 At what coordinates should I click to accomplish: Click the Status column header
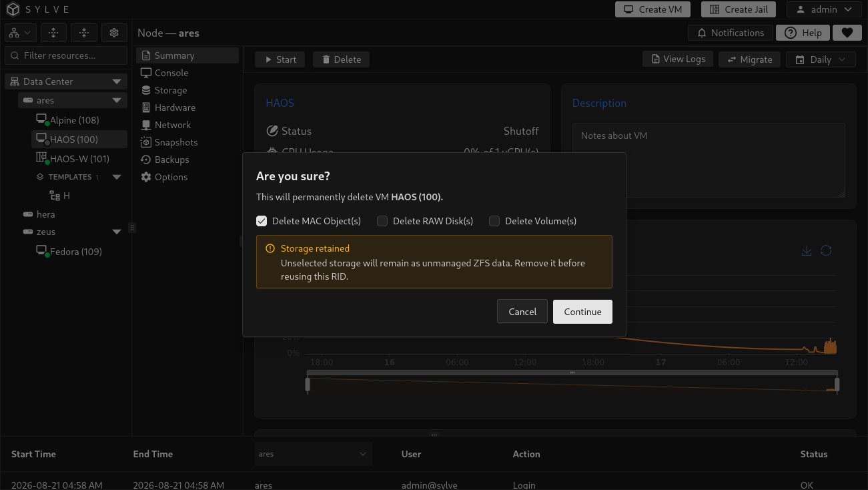click(x=814, y=454)
